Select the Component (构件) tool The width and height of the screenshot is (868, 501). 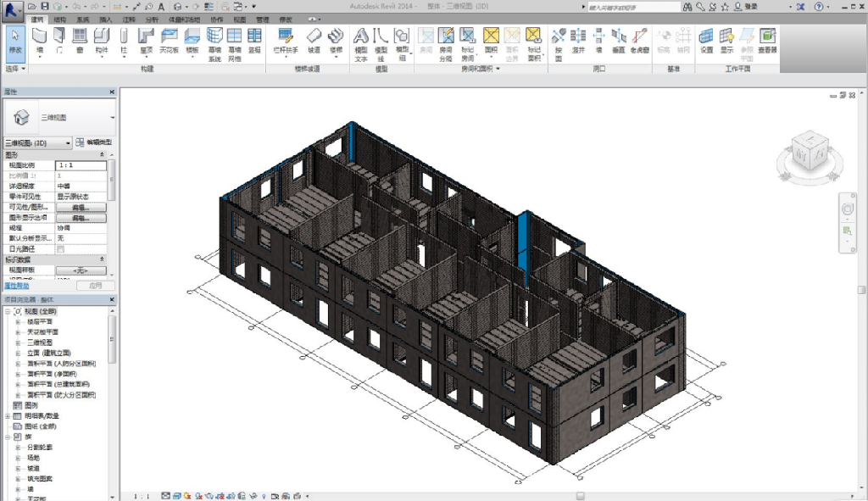point(102,42)
